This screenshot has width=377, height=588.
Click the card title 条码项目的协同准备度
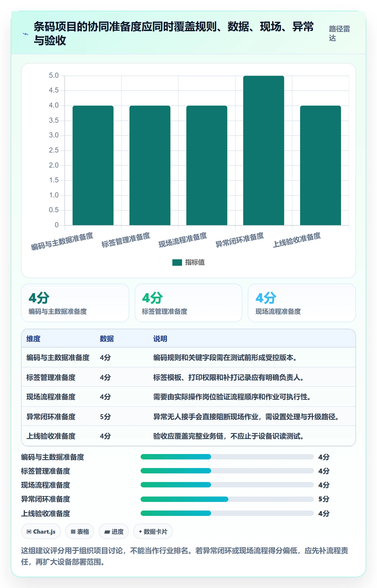click(174, 34)
